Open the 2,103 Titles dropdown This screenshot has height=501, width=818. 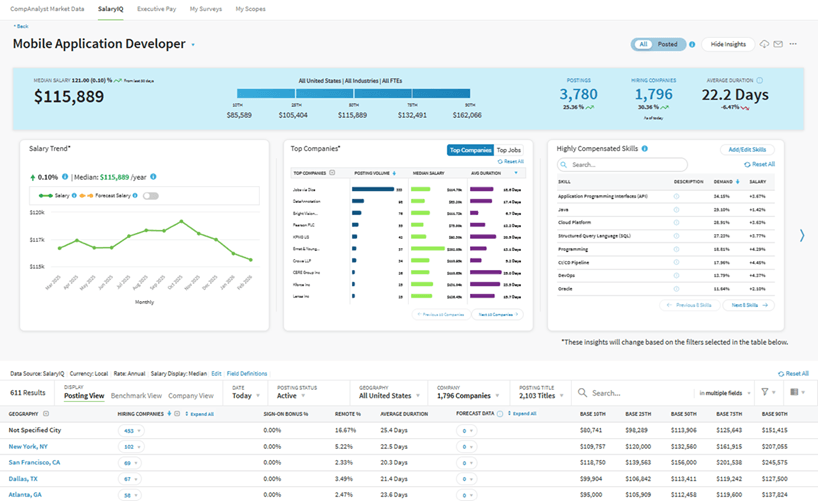click(x=541, y=396)
